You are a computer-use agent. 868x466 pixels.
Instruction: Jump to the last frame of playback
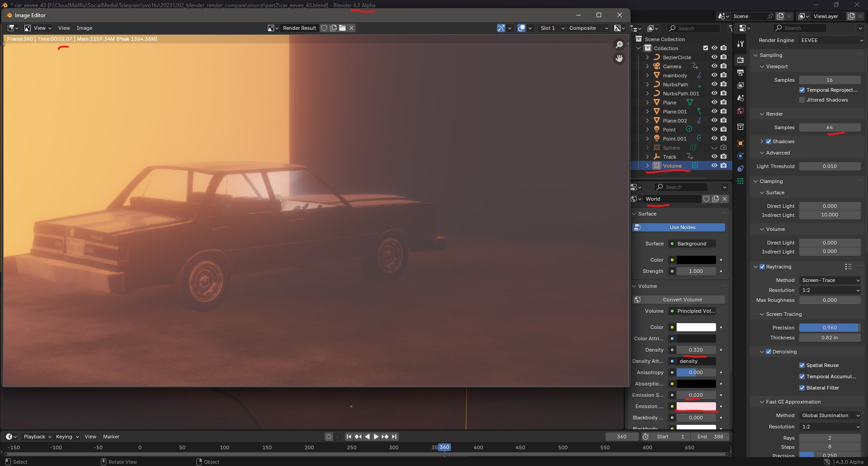394,437
